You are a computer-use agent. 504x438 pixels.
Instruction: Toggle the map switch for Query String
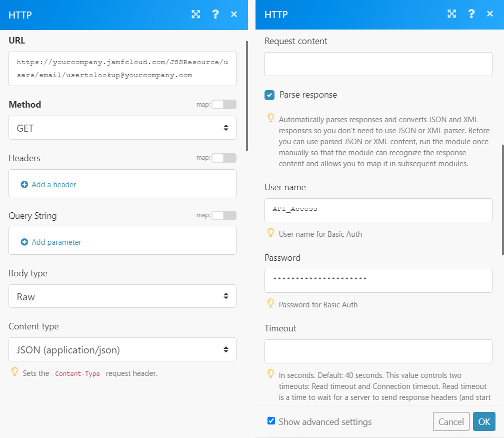coord(224,215)
